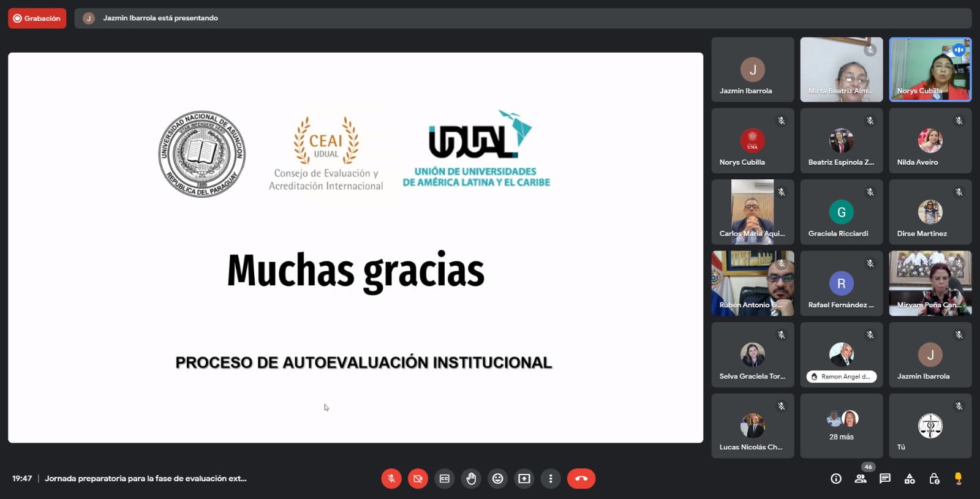Click the muted mic icon on Dirse Martinez's tile

pos(959,192)
